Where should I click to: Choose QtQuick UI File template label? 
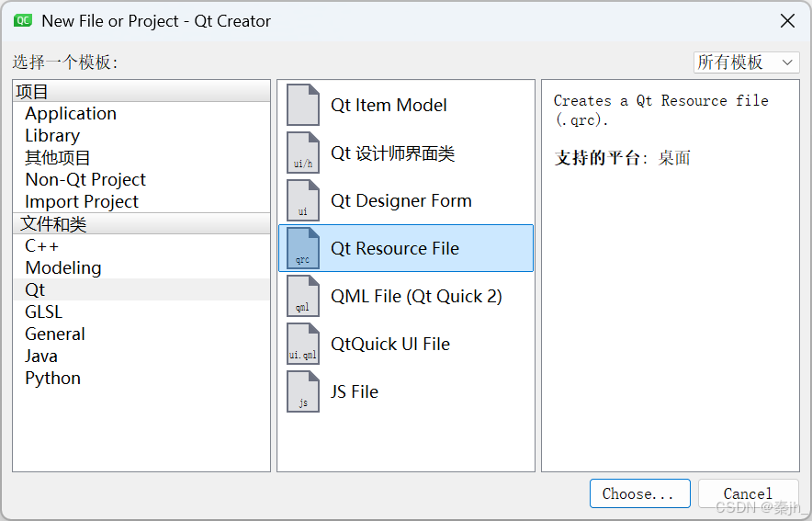click(x=390, y=344)
